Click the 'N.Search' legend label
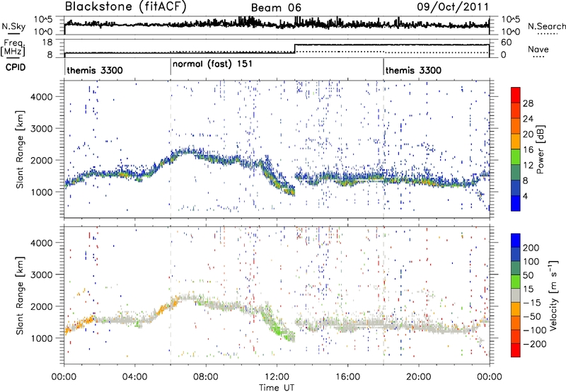The height and width of the screenshot is (392, 566). (547, 26)
